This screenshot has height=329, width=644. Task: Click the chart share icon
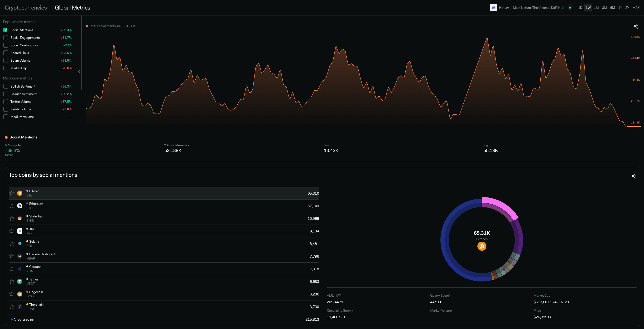636,26
